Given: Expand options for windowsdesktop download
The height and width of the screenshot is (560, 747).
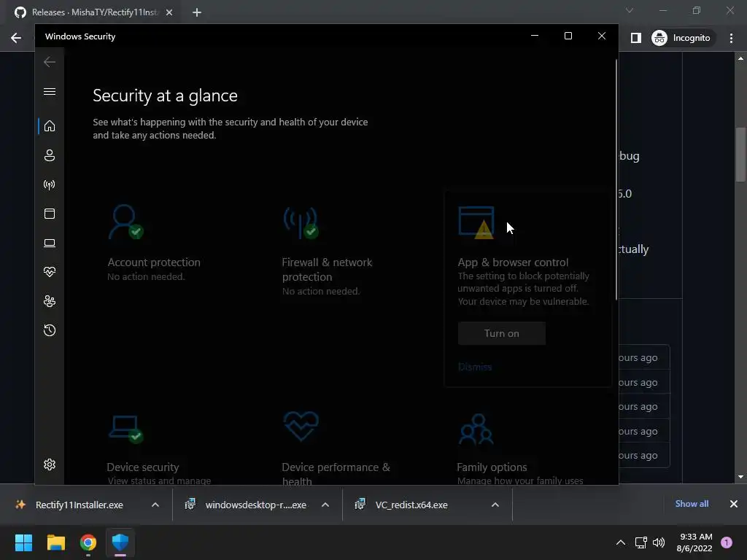Looking at the screenshot, I should [325, 505].
